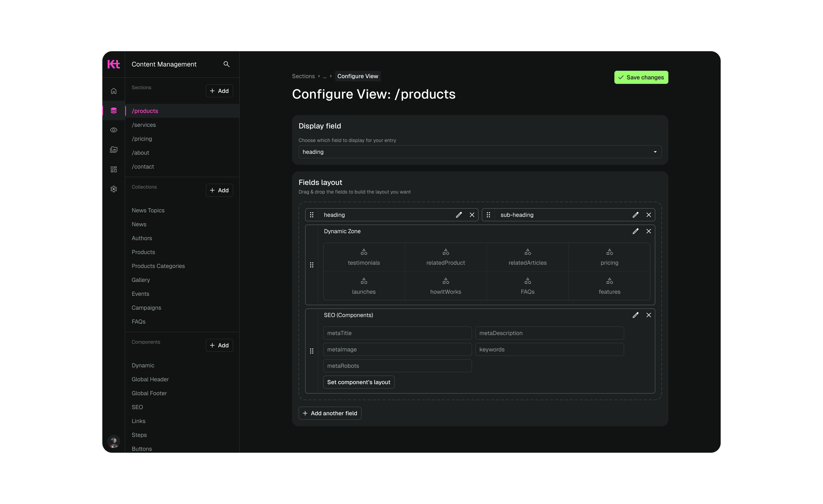The height and width of the screenshot is (504, 823).
Task: Open the display field heading dropdown
Action: [480, 152]
